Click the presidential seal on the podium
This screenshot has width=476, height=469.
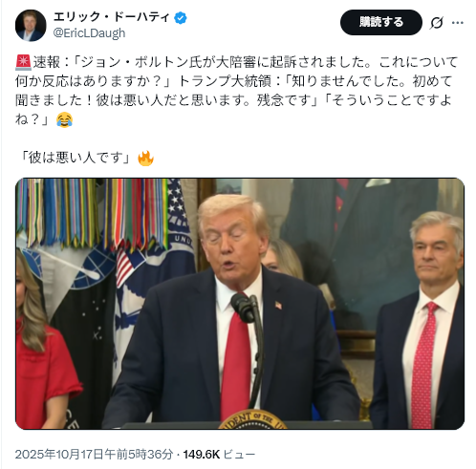pyautogui.click(x=252, y=420)
